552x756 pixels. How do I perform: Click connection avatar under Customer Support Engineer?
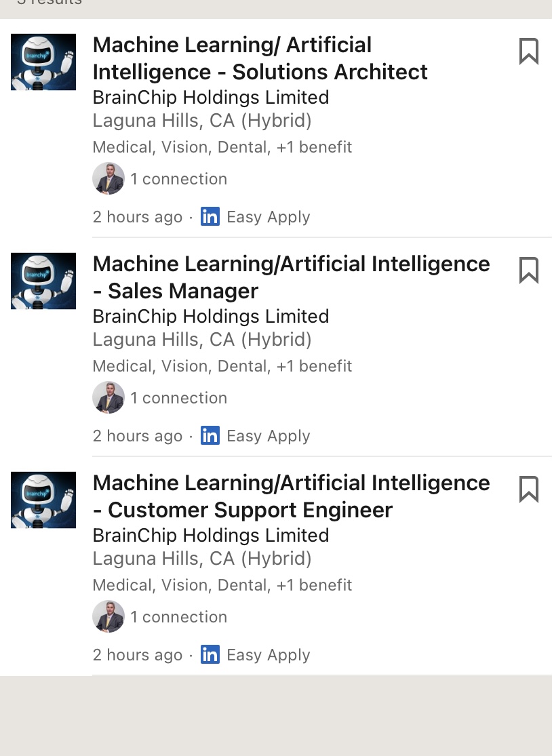click(109, 617)
